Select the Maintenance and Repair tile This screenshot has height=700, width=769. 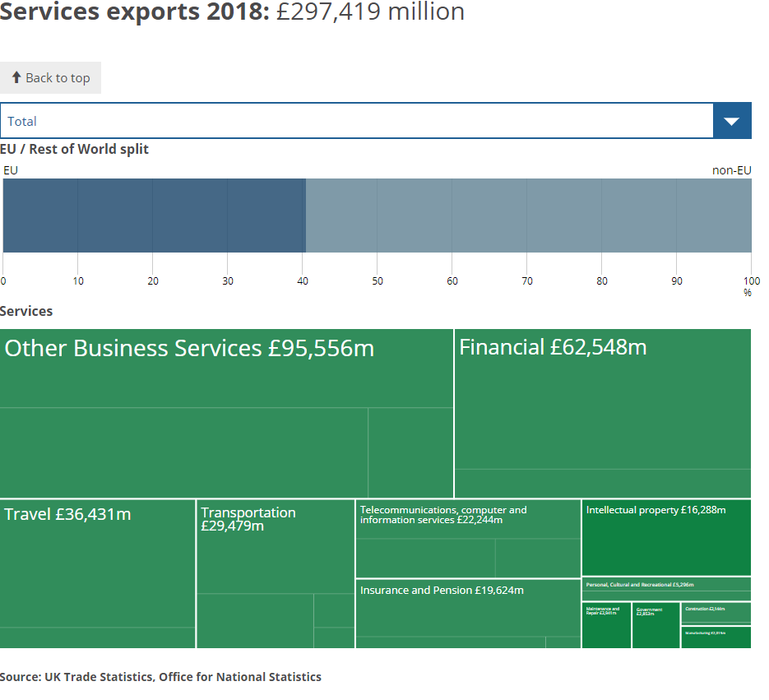(606, 625)
